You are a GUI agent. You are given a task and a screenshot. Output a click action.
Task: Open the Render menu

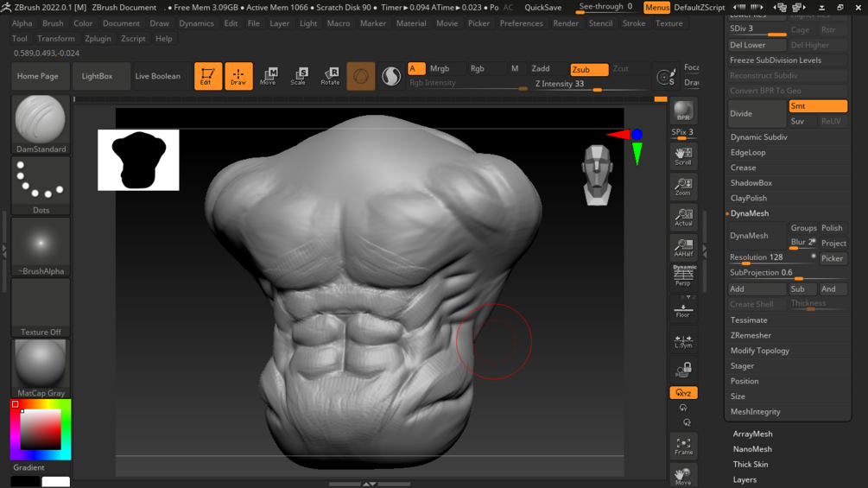coord(566,23)
